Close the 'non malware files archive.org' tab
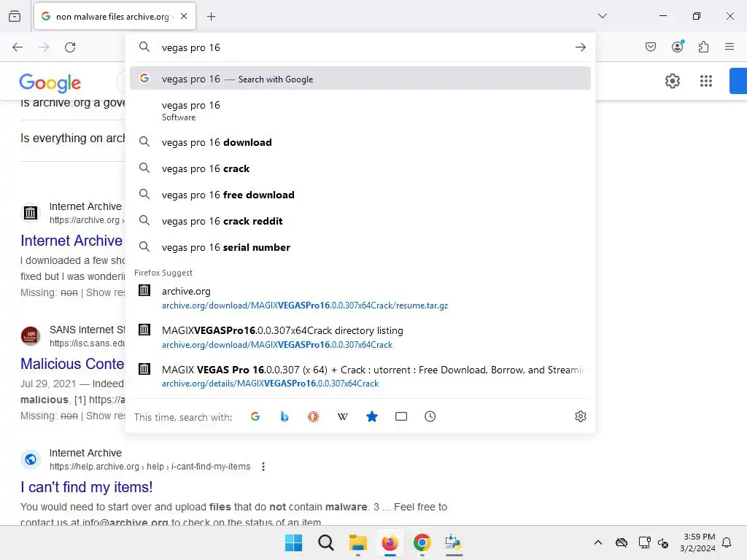This screenshot has height=560, width=747. tap(184, 16)
